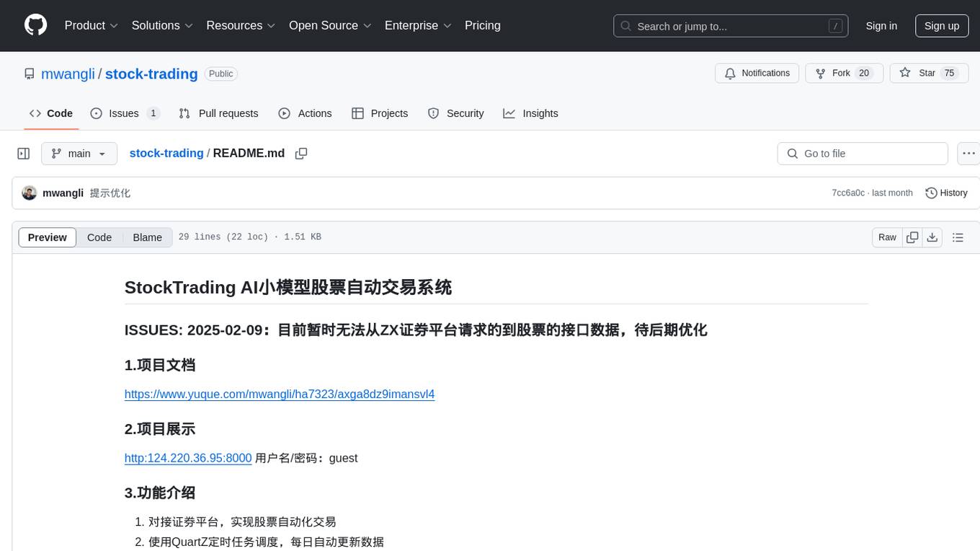Click the Public visibility badge
980x551 pixels.
coord(220,74)
